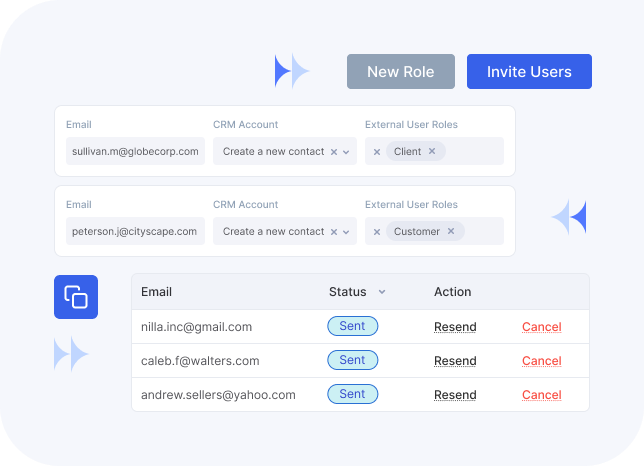Screen dimensions: 644x466
Task: Click the blue copy icon button
Action: tap(76, 297)
